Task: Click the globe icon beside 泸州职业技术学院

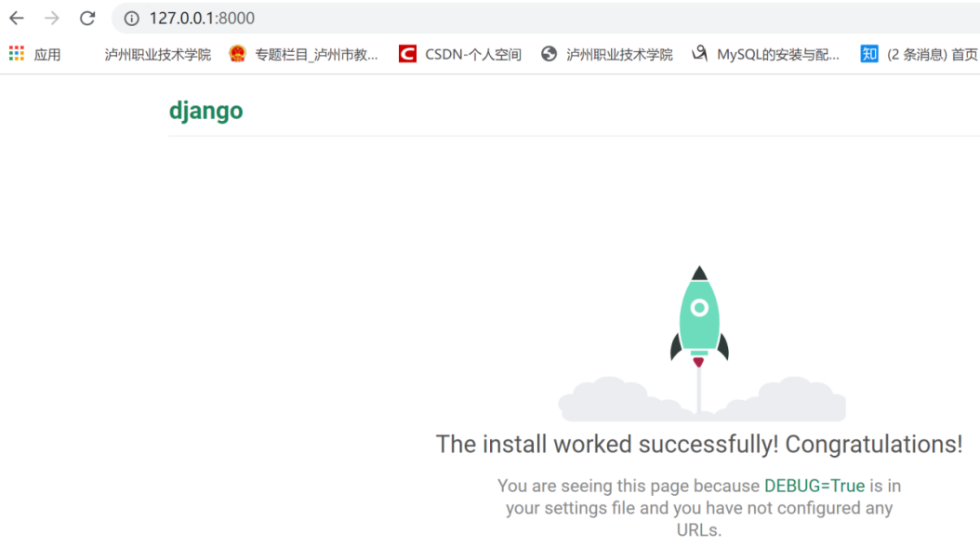Action: pos(549,53)
